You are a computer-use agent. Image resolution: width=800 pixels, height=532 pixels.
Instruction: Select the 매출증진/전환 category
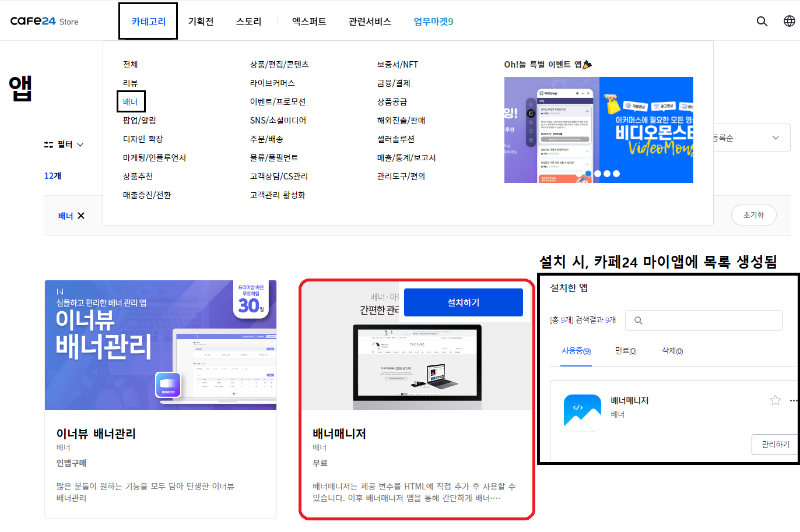[147, 195]
